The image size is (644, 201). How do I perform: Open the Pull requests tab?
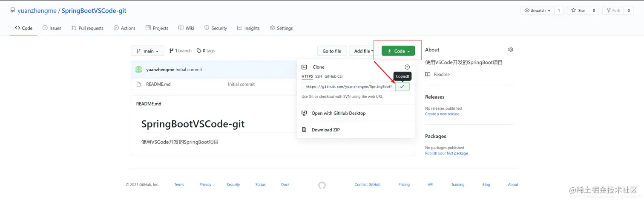pyautogui.click(x=87, y=28)
